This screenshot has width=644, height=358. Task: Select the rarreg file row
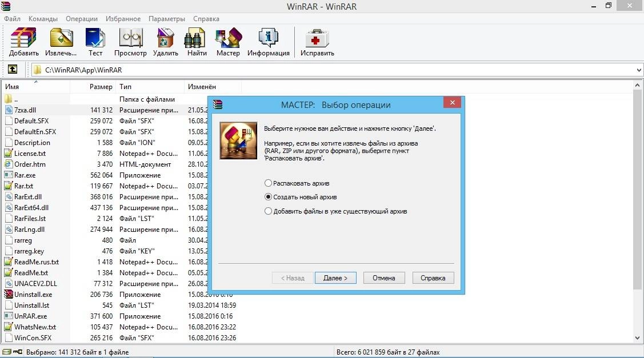pyautogui.click(x=106, y=240)
